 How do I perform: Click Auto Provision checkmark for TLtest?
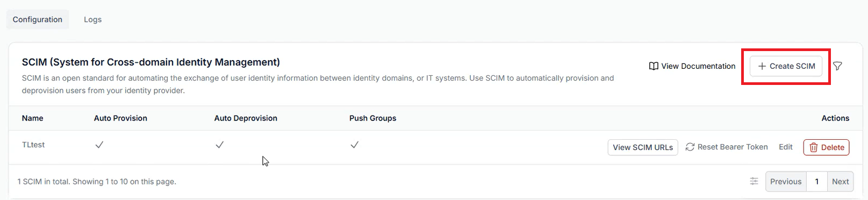click(99, 145)
